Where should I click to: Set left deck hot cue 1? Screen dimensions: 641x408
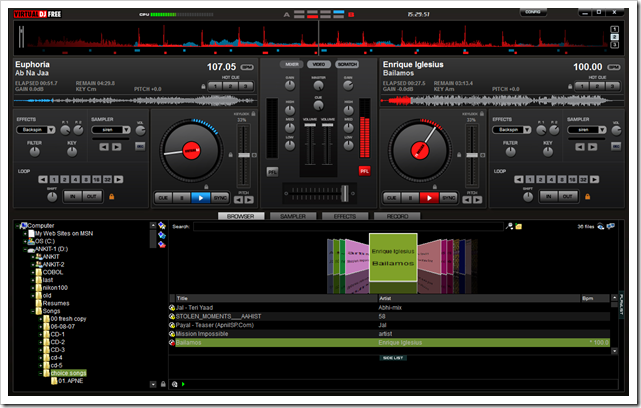pos(215,86)
